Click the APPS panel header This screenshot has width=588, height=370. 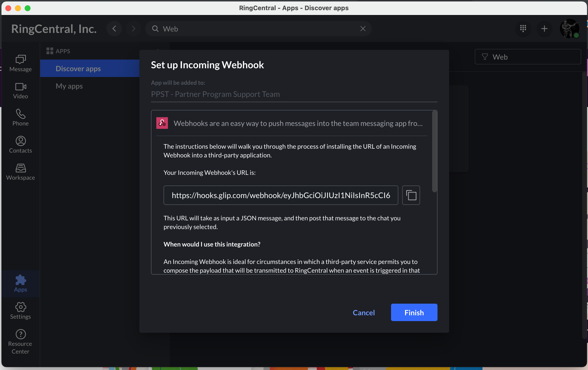click(x=58, y=51)
